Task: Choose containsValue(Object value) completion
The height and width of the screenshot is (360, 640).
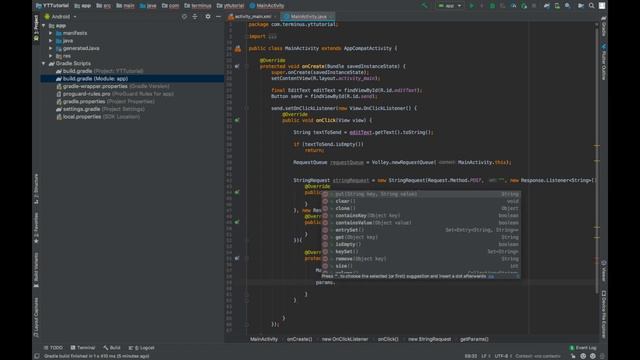Action: pyautogui.click(x=420, y=223)
